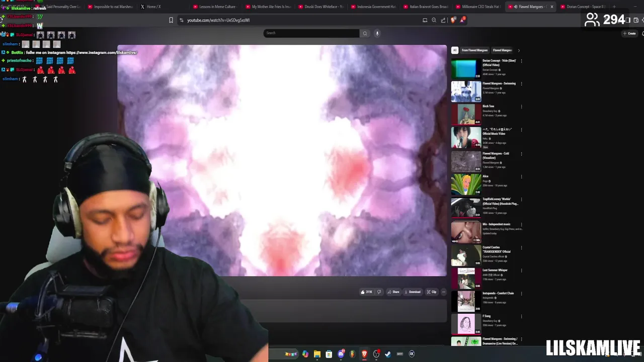Click the zoom magnifier icon in address bar
The width and height of the screenshot is (644, 362).
434,20
